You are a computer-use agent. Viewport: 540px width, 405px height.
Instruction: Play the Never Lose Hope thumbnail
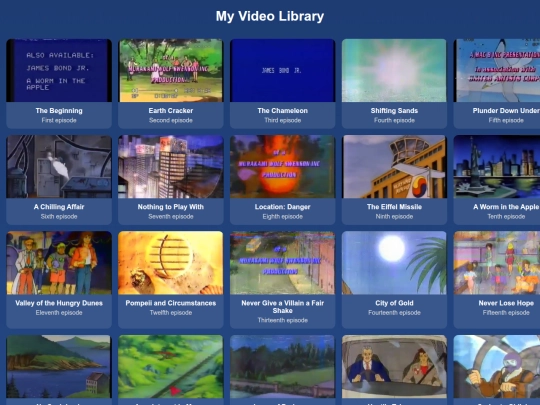pos(497,263)
